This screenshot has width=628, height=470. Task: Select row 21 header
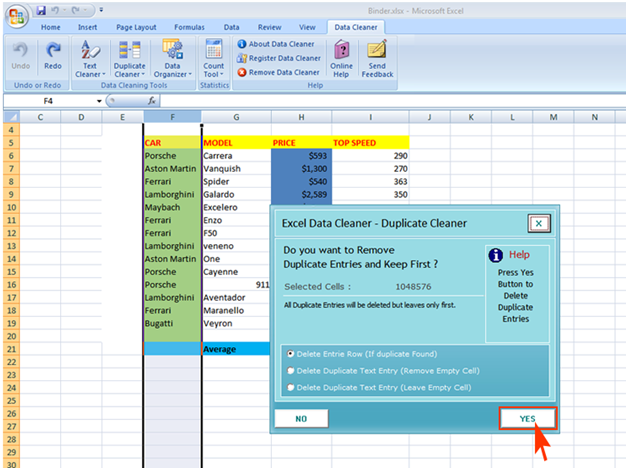[11, 349]
